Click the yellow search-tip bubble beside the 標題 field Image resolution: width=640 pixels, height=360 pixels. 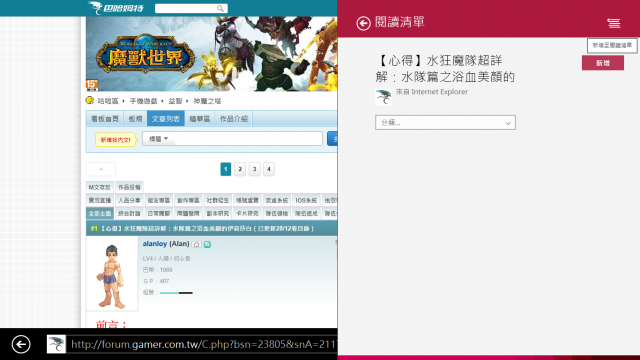tap(116, 140)
